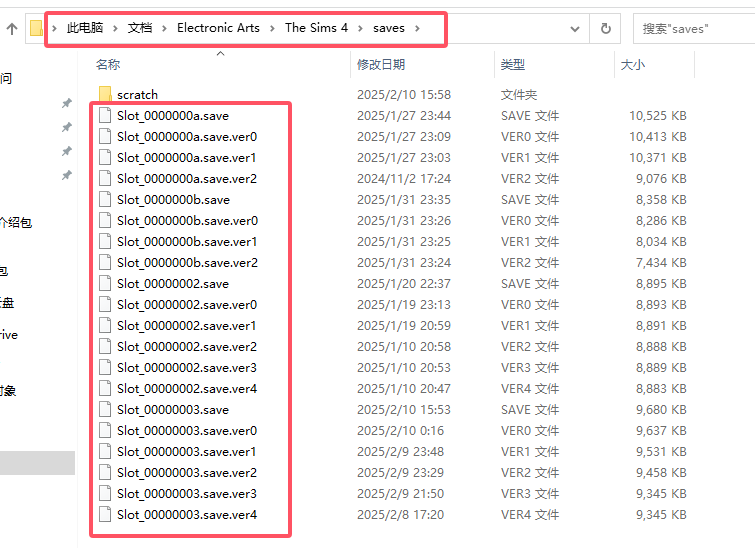This screenshot has width=755, height=548.
Task: Expand the chevron after saves breadcrumb
Action: tap(418, 29)
